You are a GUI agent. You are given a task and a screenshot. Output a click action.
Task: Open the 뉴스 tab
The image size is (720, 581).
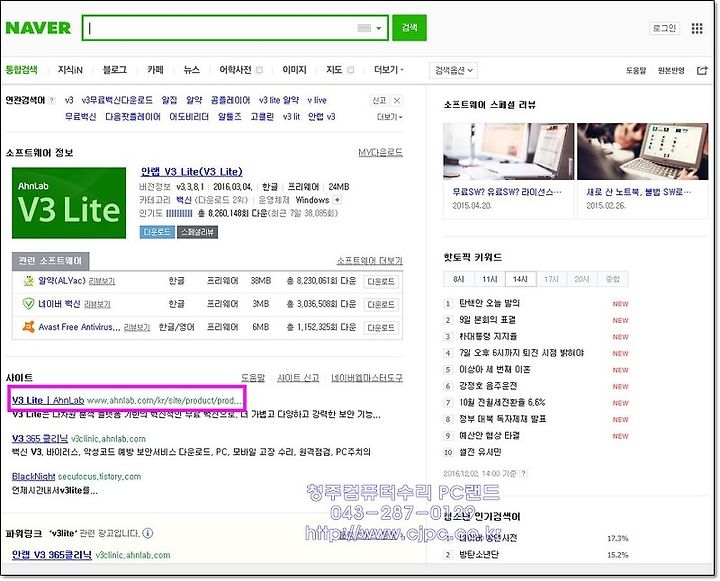click(x=191, y=70)
